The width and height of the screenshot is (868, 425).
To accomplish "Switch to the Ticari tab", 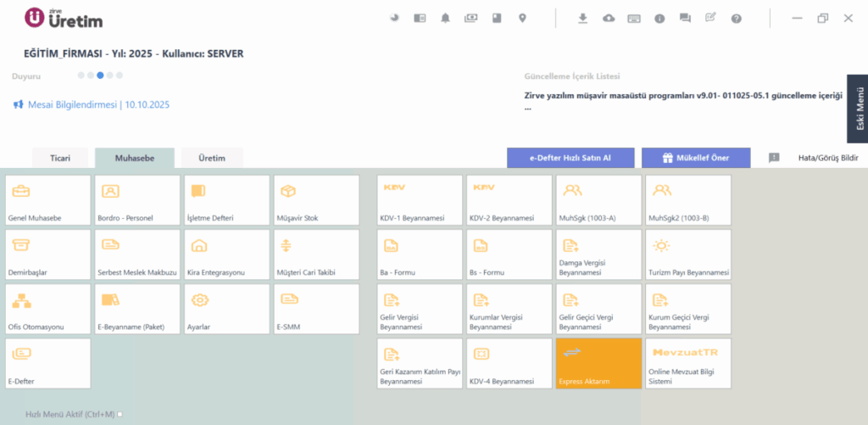I will coord(60,158).
